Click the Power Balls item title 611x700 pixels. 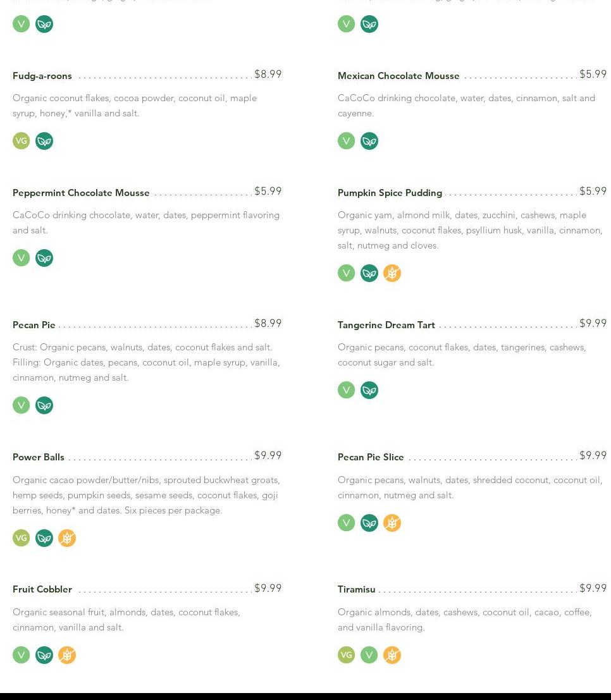(39, 457)
